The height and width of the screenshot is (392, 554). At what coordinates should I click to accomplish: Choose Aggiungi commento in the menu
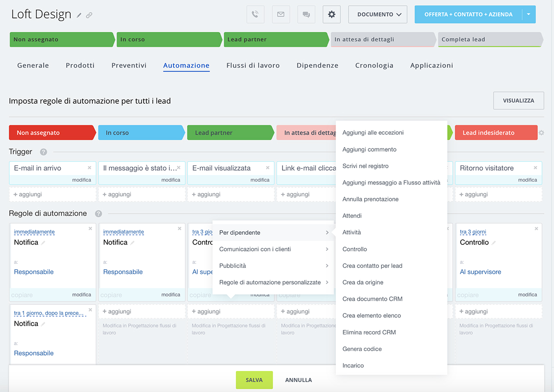(391, 149)
